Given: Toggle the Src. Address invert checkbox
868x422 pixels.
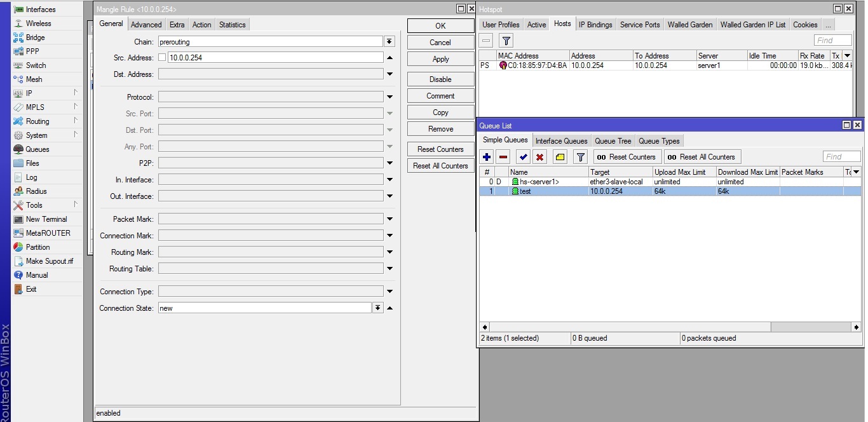Looking at the screenshot, I should tap(162, 58).
